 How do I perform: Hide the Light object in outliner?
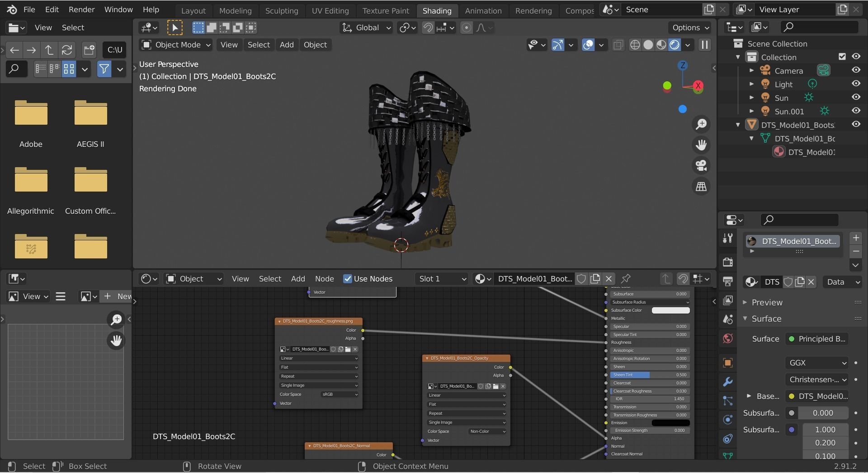click(856, 84)
